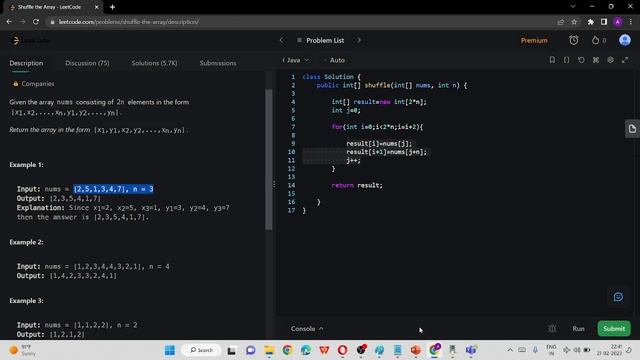The width and height of the screenshot is (640, 360).
Task: Open the browser extensions puzzle icon
Action: pos(591,22)
